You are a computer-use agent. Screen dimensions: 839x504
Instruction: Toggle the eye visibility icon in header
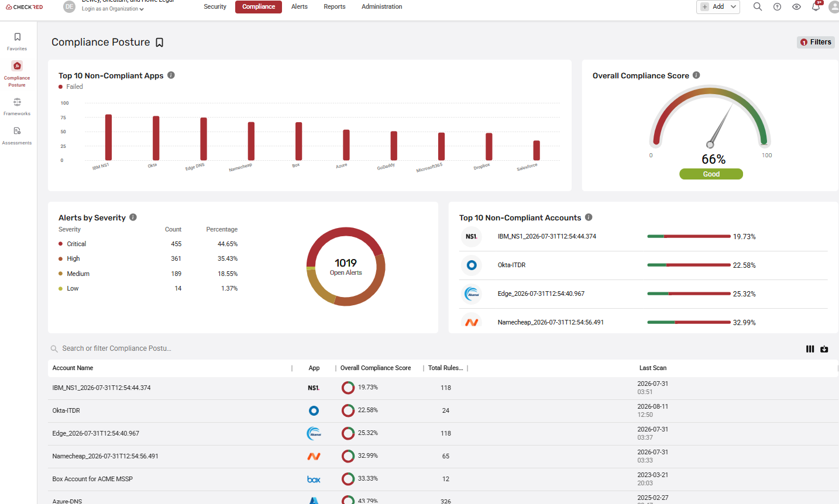(x=796, y=7)
